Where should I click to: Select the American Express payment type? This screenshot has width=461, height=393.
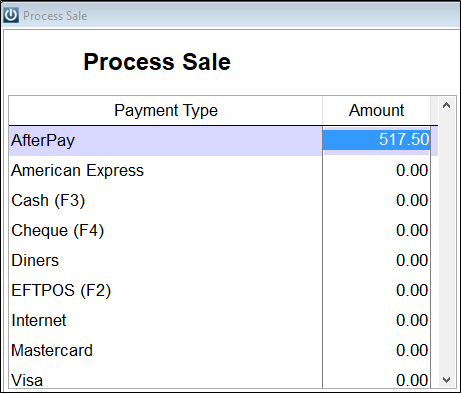[x=165, y=170]
